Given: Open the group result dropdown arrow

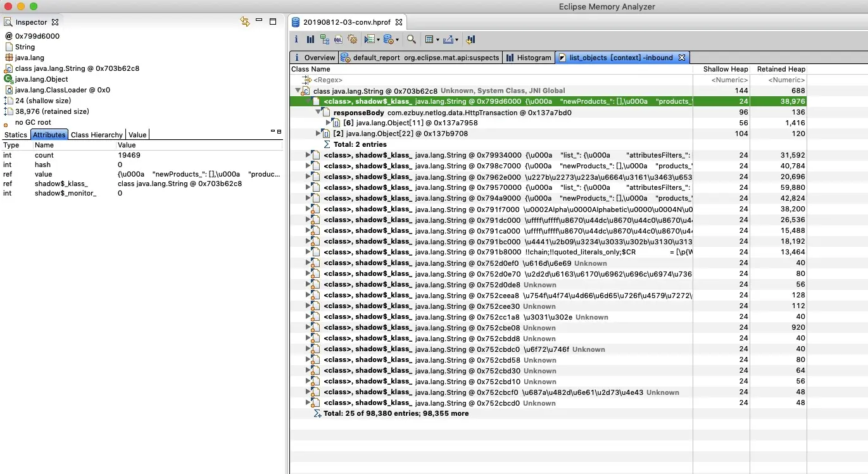Looking at the screenshot, I should (x=437, y=40).
